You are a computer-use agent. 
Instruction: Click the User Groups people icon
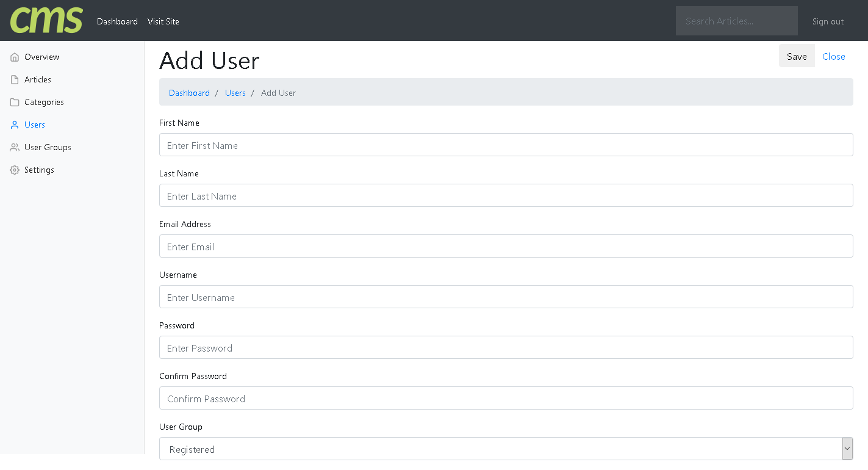15,148
